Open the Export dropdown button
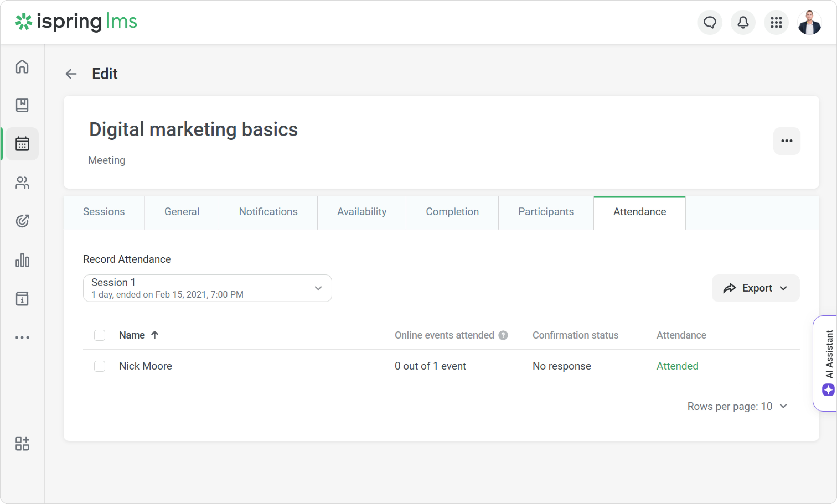 click(x=755, y=288)
